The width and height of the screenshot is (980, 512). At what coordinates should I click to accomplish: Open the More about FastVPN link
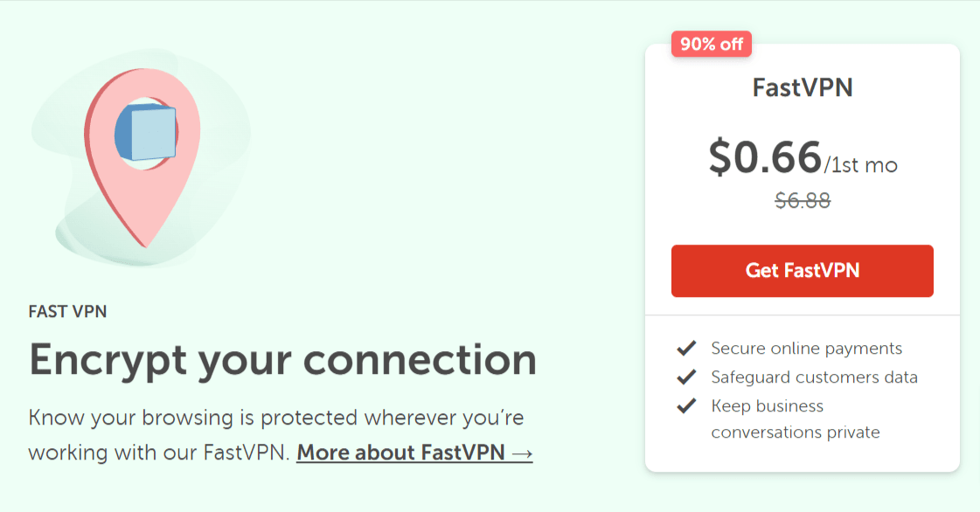point(405,453)
